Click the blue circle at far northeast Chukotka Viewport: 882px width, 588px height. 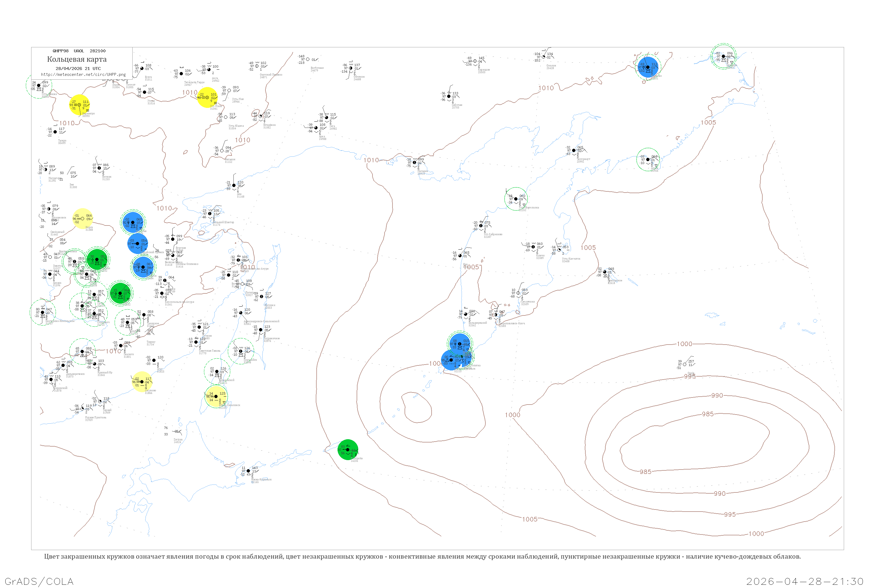648,67
